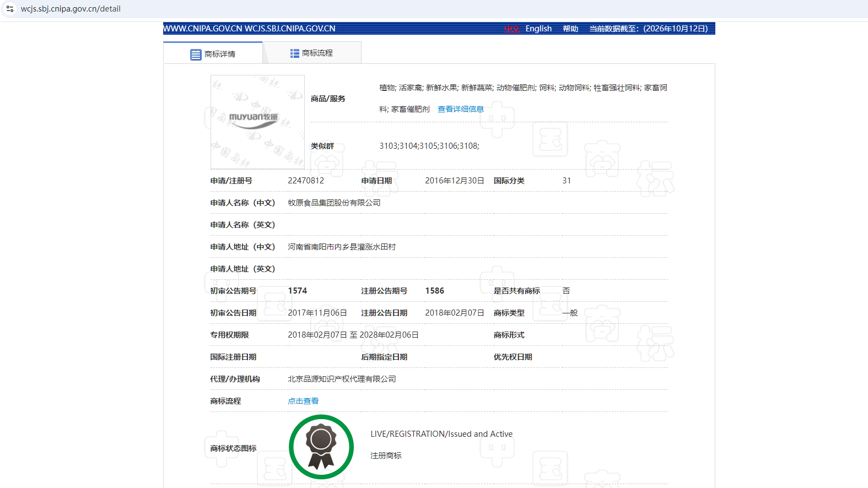Select preliminary announcement date 2017年11月06日
Image resolution: width=868 pixels, height=488 pixels.
tap(317, 313)
